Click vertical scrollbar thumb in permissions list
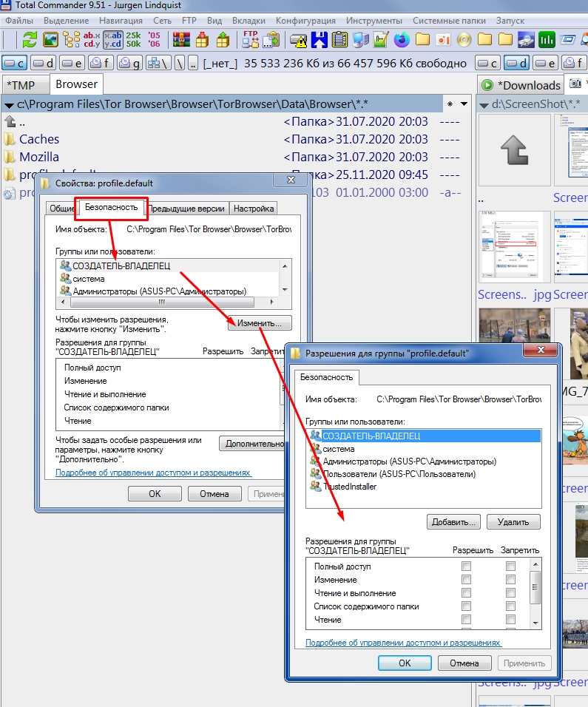This screenshot has width=588, height=707. pos(535,587)
